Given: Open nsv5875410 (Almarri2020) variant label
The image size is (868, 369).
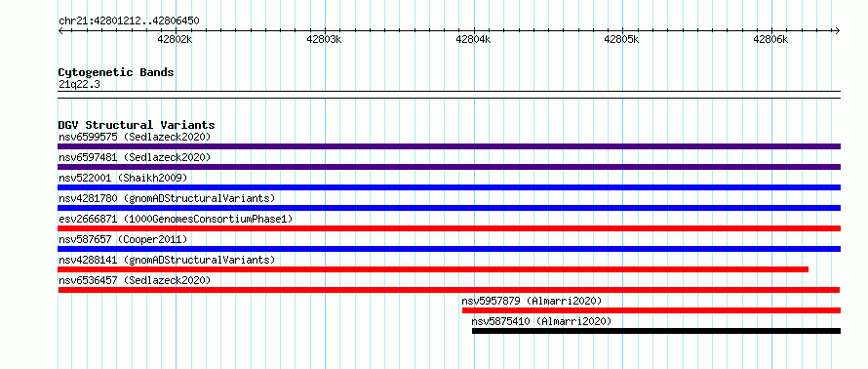Looking at the screenshot, I should tap(541, 321).
